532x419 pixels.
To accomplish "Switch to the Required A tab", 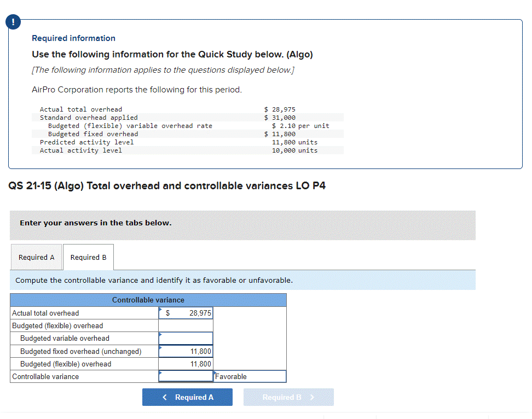I will click(x=36, y=257).
